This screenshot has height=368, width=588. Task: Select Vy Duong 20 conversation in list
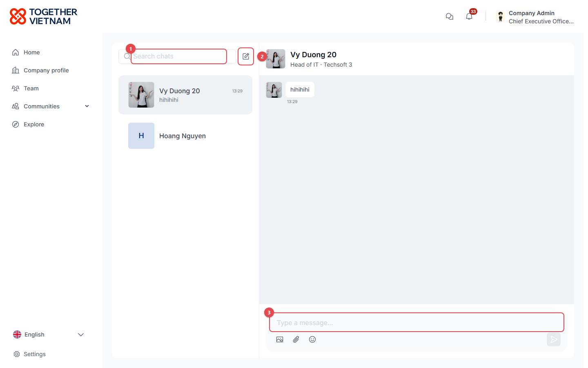tap(185, 95)
